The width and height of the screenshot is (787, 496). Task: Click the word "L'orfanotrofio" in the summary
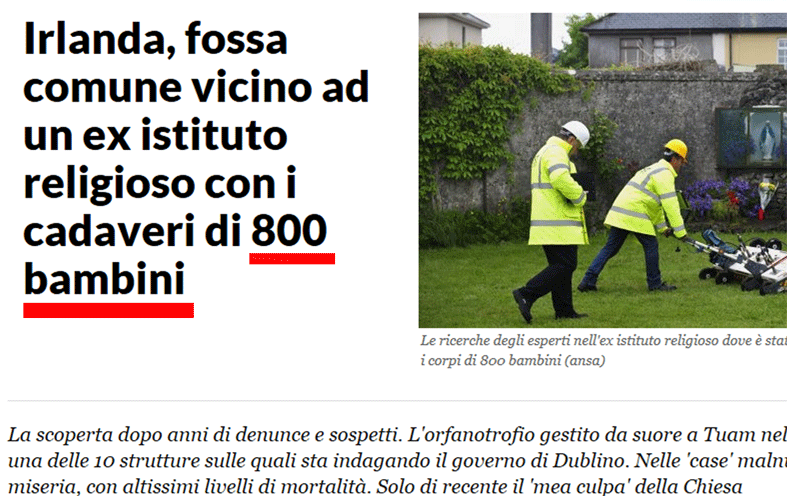[471, 435]
